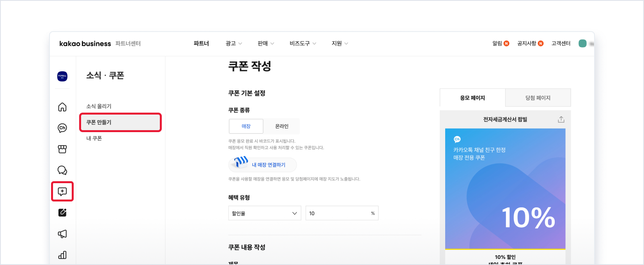Image resolution: width=644 pixels, height=265 pixels.
Task: Click the 10% 할인 text under preview
Action: [x=505, y=257]
